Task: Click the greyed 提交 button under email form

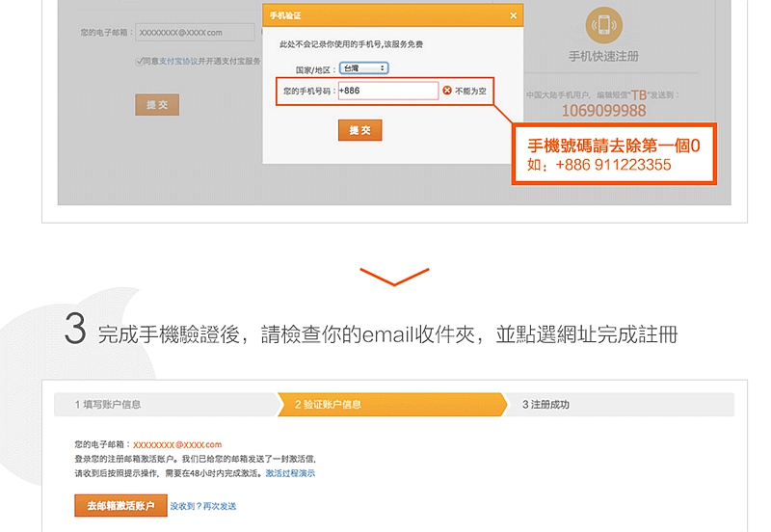Action: tap(157, 105)
